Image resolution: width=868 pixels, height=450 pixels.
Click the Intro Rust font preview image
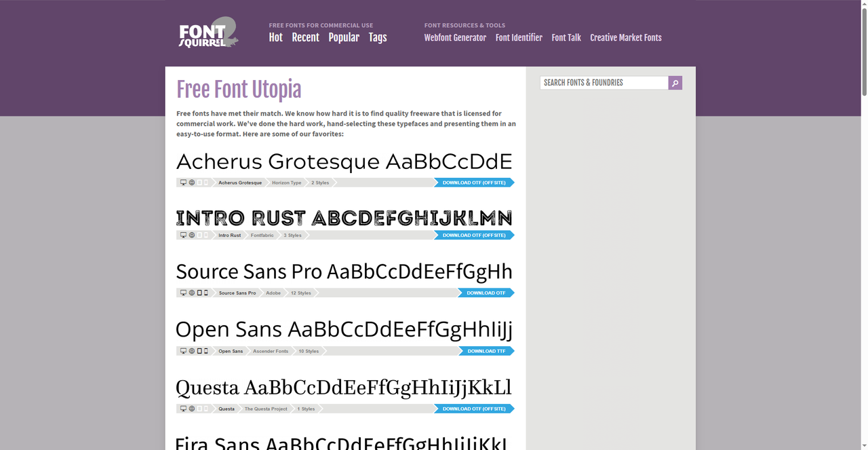344,218
